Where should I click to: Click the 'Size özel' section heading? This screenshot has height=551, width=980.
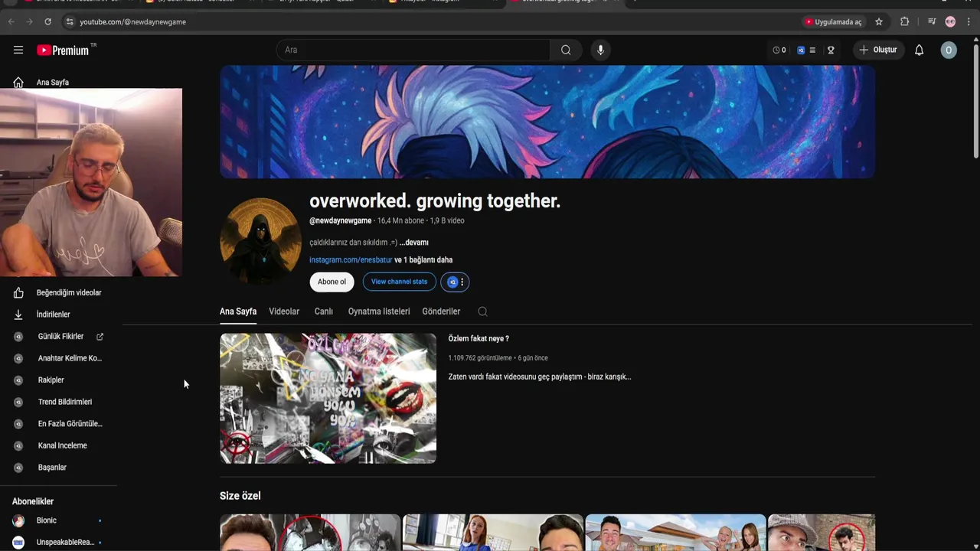[x=240, y=496]
